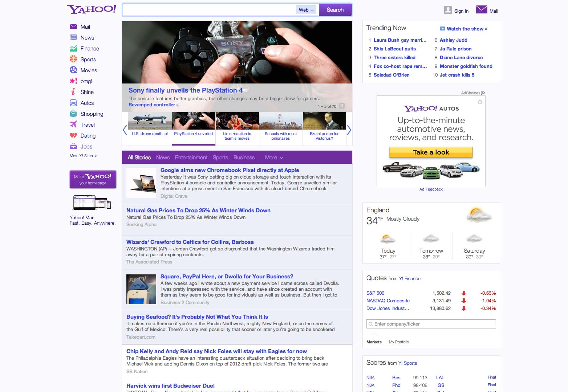The image size is (568, 392).
Task: Select the All Stories tab
Action: (139, 158)
